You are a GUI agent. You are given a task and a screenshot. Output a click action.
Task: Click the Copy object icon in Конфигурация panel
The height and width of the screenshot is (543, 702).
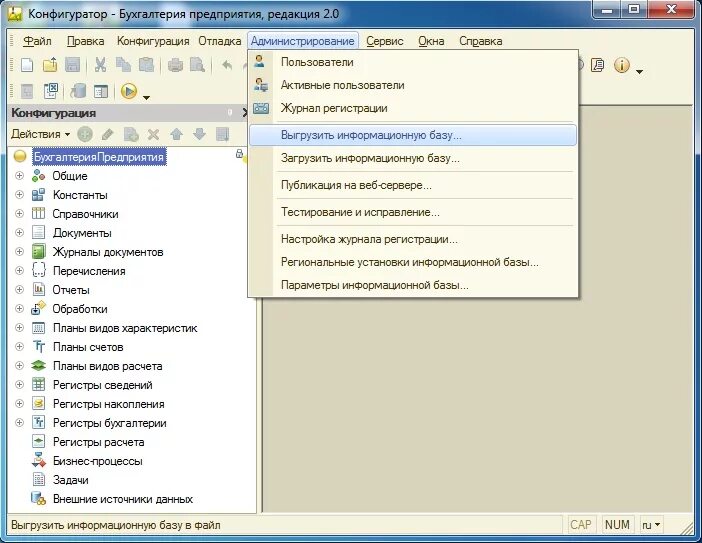coord(131,134)
